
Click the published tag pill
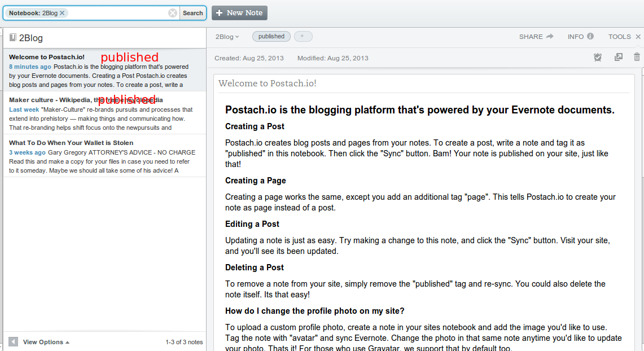(271, 37)
